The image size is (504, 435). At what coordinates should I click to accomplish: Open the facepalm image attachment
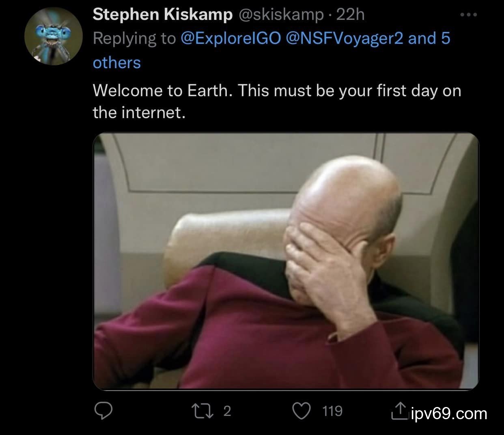pyautogui.click(x=286, y=261)
